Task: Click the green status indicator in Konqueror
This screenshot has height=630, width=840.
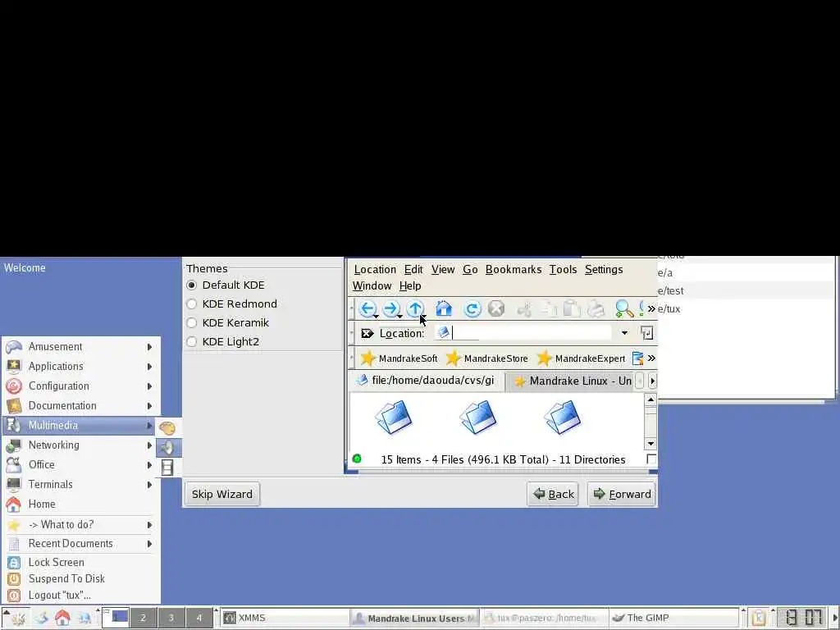Action: 357,459
